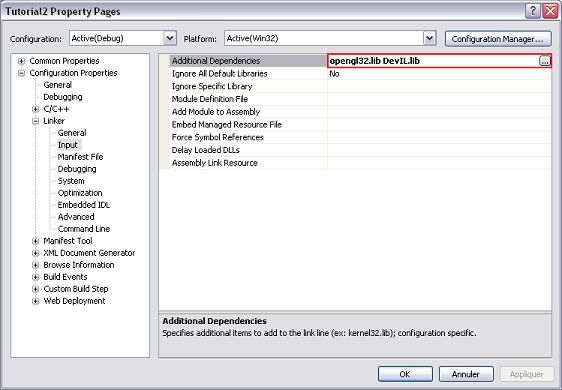Open the Platform dropdown

pyautogui.click(x=429, y=38)
